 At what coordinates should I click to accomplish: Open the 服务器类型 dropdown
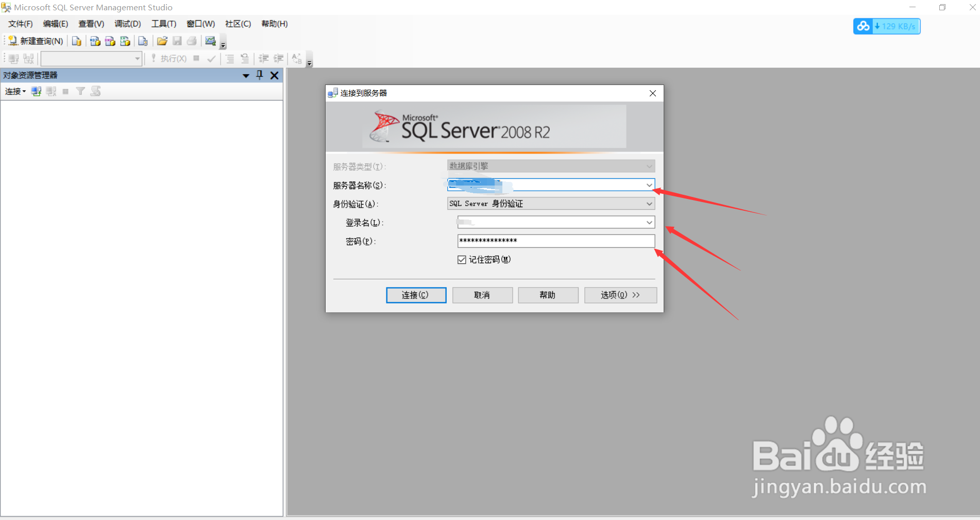coord(551,166)
